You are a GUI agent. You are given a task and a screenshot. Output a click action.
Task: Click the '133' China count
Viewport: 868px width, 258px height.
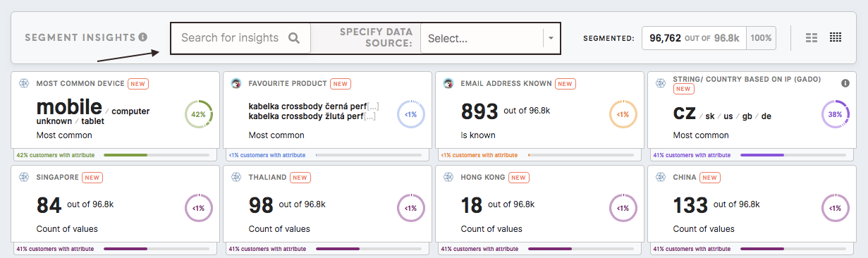691,205
